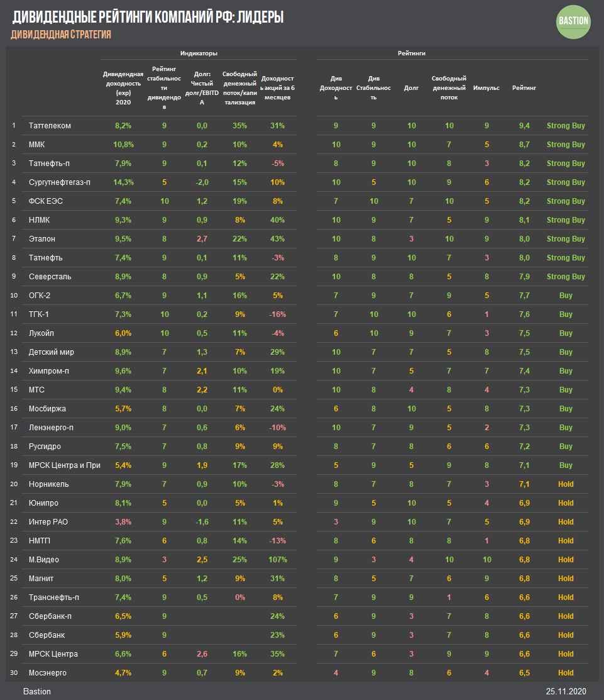Screen dimensions: 604x700
Task: Click the 'Дивидендная стратегия' subtitle
Action: click(61, 35)
